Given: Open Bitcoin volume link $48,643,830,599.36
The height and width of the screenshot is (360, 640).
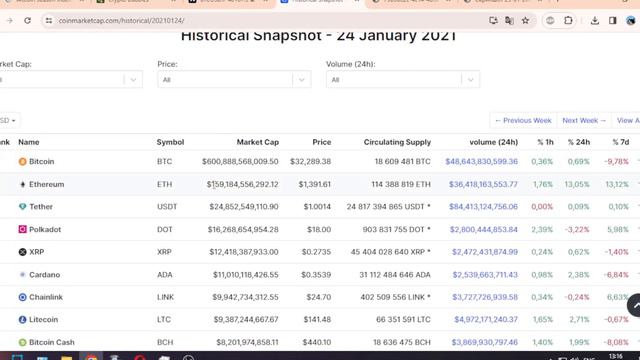Looking at the screenshot, I should point(482,162).
